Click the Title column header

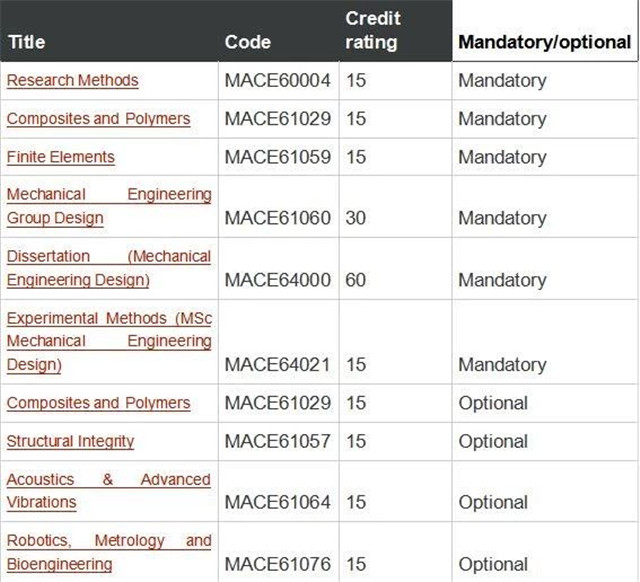click(27, 42)
